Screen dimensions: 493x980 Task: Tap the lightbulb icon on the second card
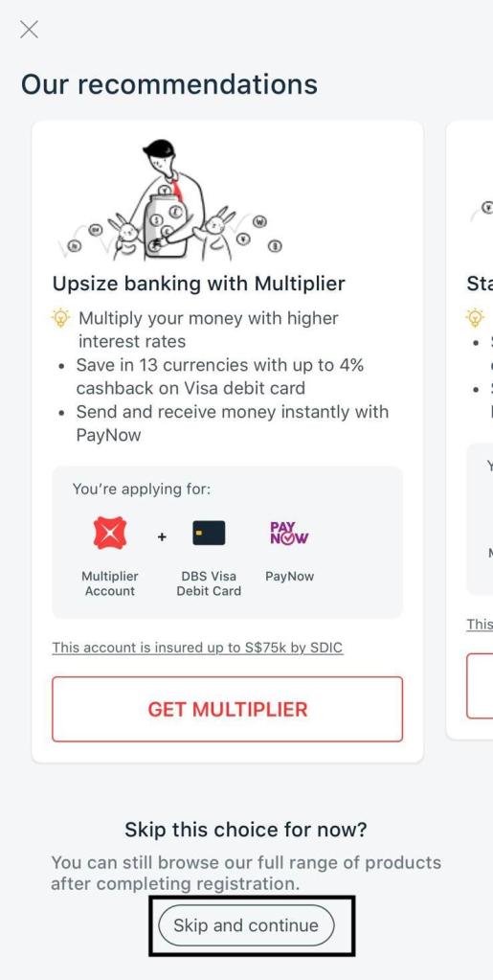pyautogui.click(x=476, y=317)
